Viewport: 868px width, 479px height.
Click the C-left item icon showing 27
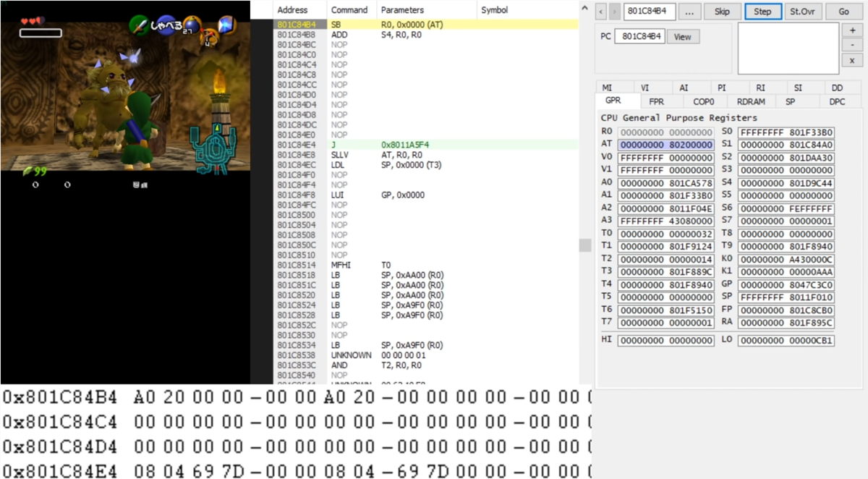(x=192, y=26)
